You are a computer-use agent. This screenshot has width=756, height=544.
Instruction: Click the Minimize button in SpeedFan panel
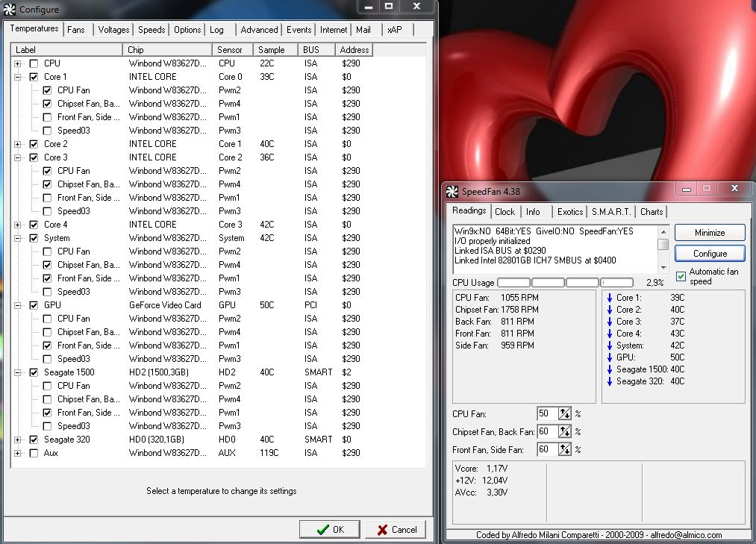[709, 233]
